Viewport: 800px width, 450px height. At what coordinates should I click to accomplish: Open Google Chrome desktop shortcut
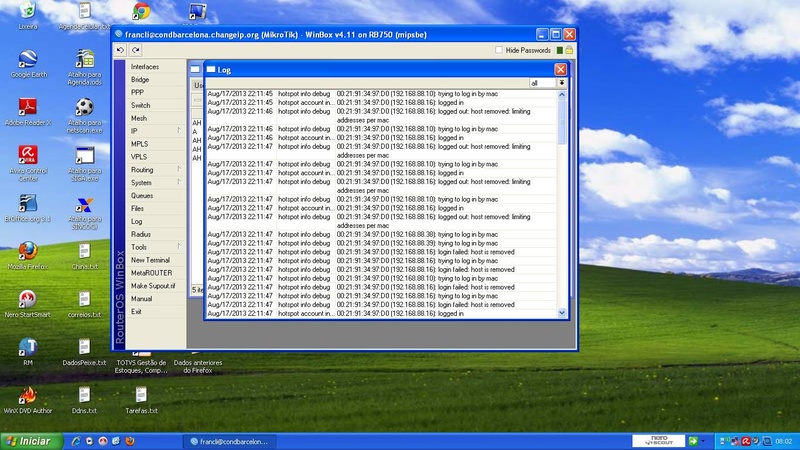[x=141, y=11]
